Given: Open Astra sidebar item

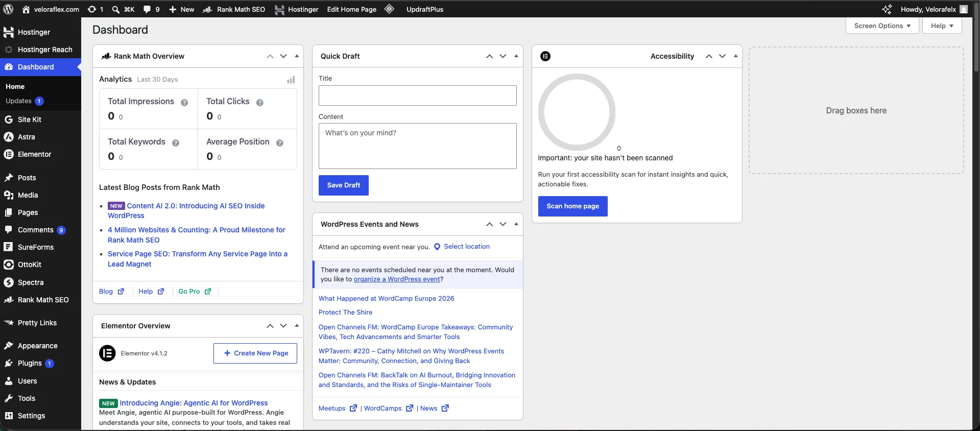Looking at the screenshot, I should [40, 137].
